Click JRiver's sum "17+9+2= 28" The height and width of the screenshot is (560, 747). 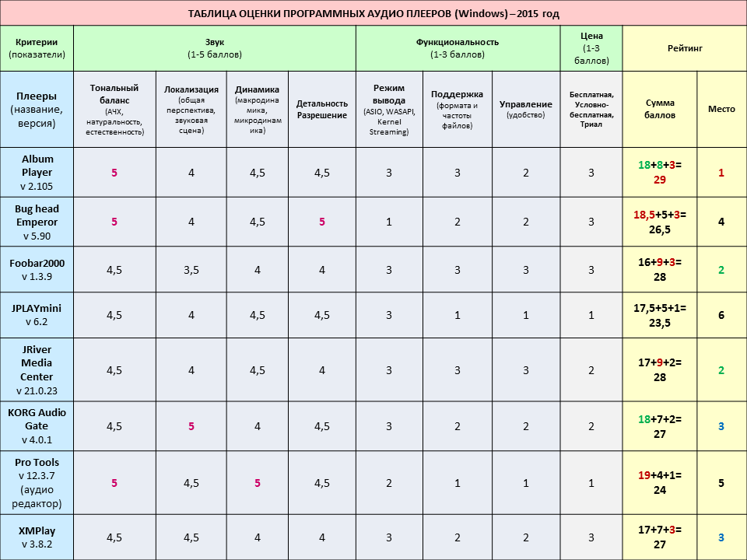[x=660, y=370]
